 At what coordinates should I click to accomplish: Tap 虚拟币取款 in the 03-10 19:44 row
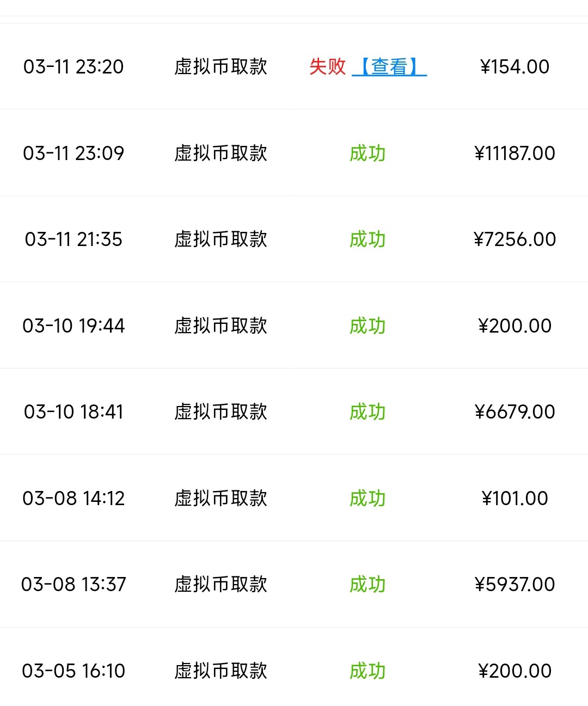220,326
